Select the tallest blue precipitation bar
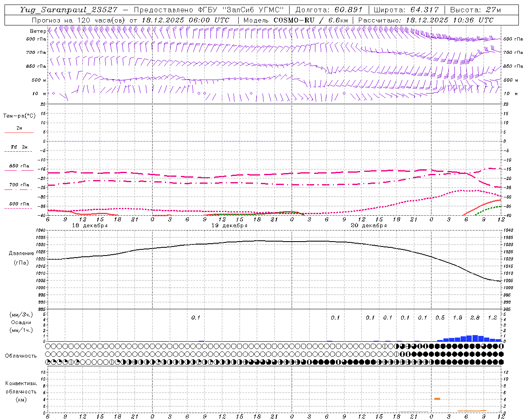This screenshot has width=525, height=420. tap(475, 338)
